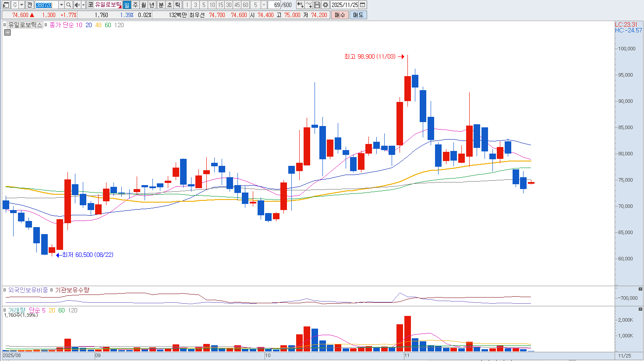Click the save chart floppy-disk icon
644x361 pixels.
317,5
